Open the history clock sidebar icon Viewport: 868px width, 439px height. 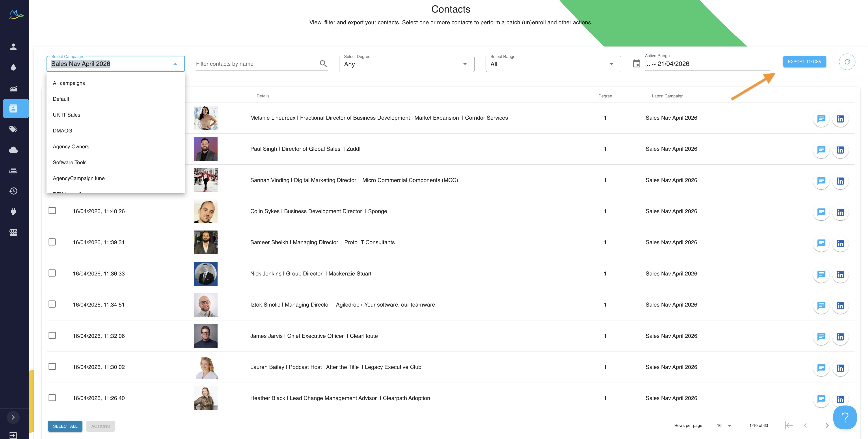pos(13,191)
